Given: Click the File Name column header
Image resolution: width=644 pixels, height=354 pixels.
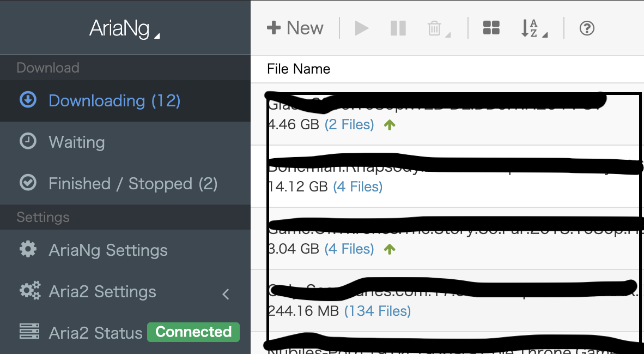Looking at the screenshot, I should click(299, 69).
